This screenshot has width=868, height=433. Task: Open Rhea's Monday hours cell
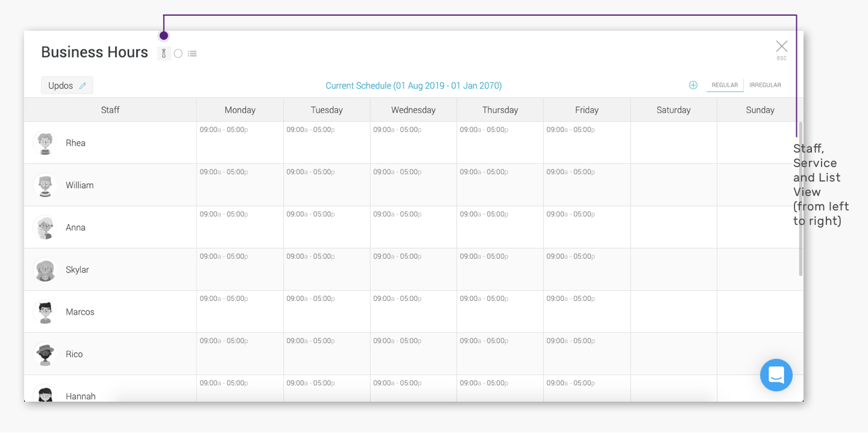click(x=240, y=143)
